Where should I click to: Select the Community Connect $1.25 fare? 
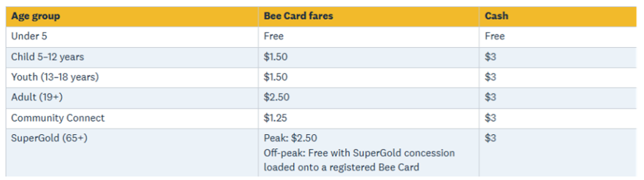pos(275,118)
